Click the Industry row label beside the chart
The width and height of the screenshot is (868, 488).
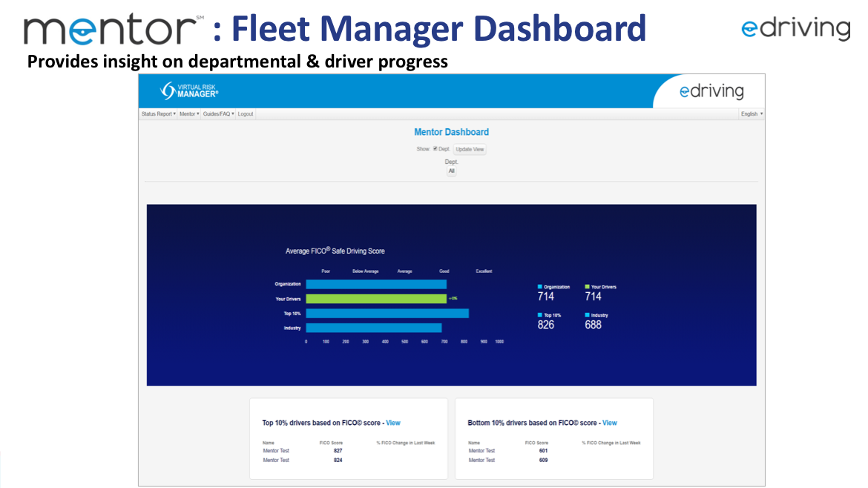(292, 328)
